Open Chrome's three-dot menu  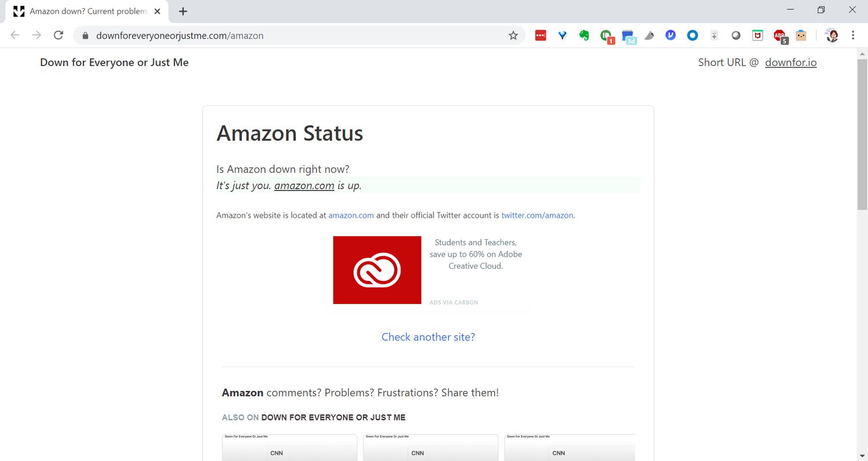point(853,35)
